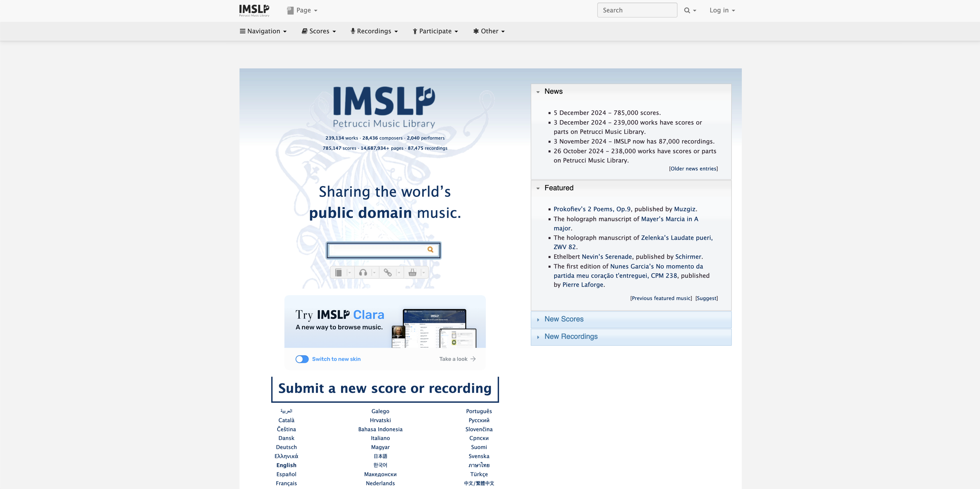This screenshot has width=980, height=489.
Task: Select the Bahasa Indonesia language link
Action: coord(380,429)
